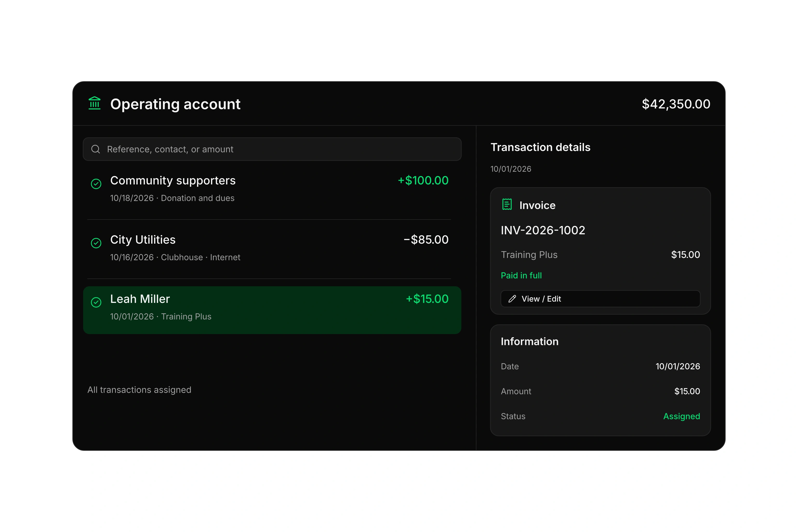Click the +$100.00 amount
Screen dimensions: 798x532
pyautogui.click(x=423, y=181)
